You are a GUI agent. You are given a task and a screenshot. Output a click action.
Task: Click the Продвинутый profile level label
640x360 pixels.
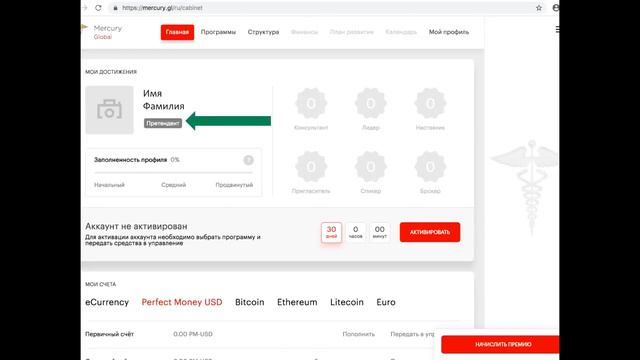coord(234,185)
